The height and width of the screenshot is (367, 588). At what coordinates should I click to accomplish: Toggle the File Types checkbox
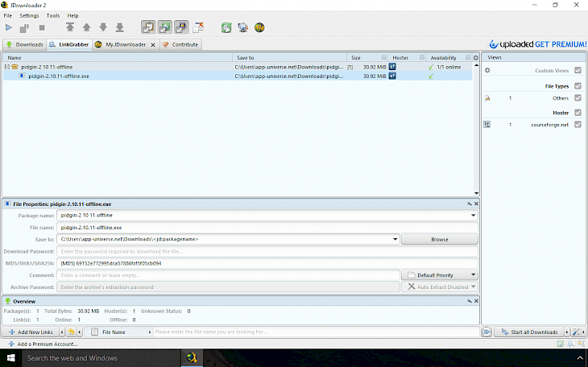578,86
